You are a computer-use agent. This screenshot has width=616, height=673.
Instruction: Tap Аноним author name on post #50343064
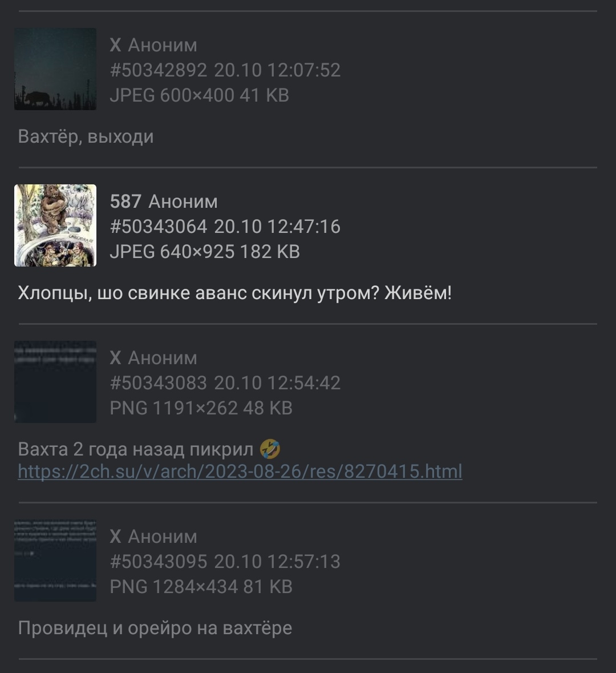183,202
